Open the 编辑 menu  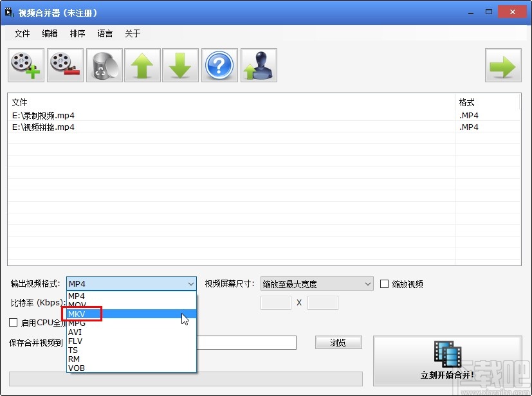pos(50,33)
